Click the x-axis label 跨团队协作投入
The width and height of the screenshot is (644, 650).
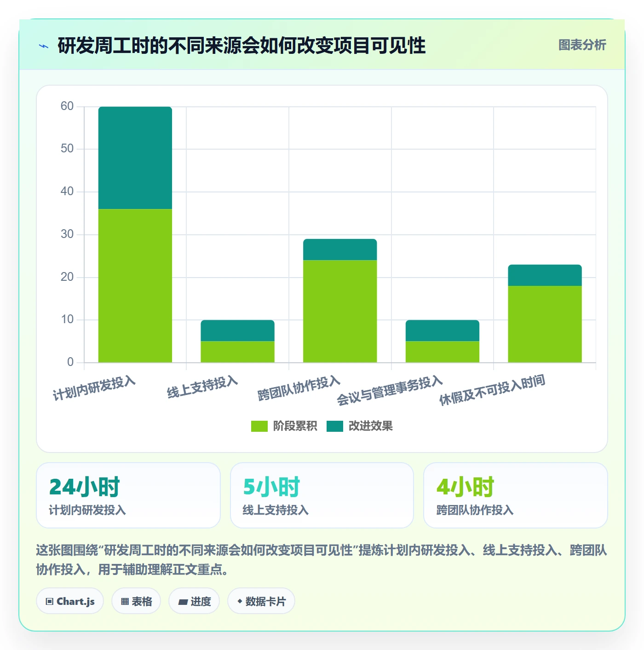(x=299, y=388)
